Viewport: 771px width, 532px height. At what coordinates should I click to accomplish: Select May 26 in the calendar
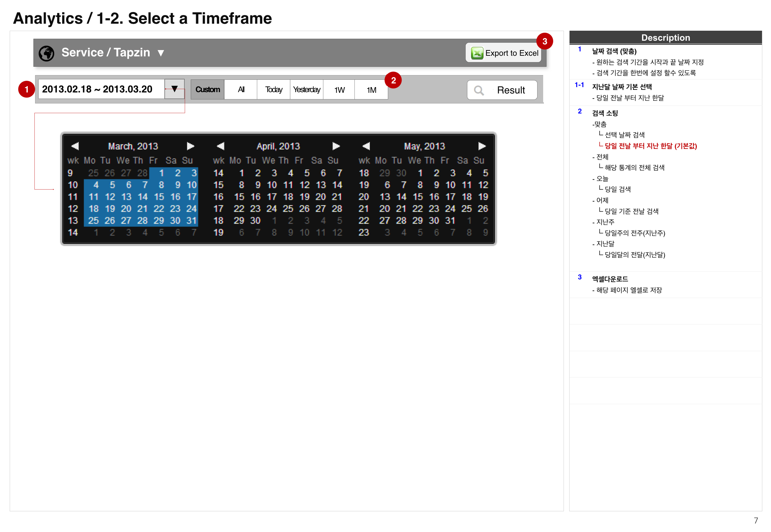[x=483, y=209]
